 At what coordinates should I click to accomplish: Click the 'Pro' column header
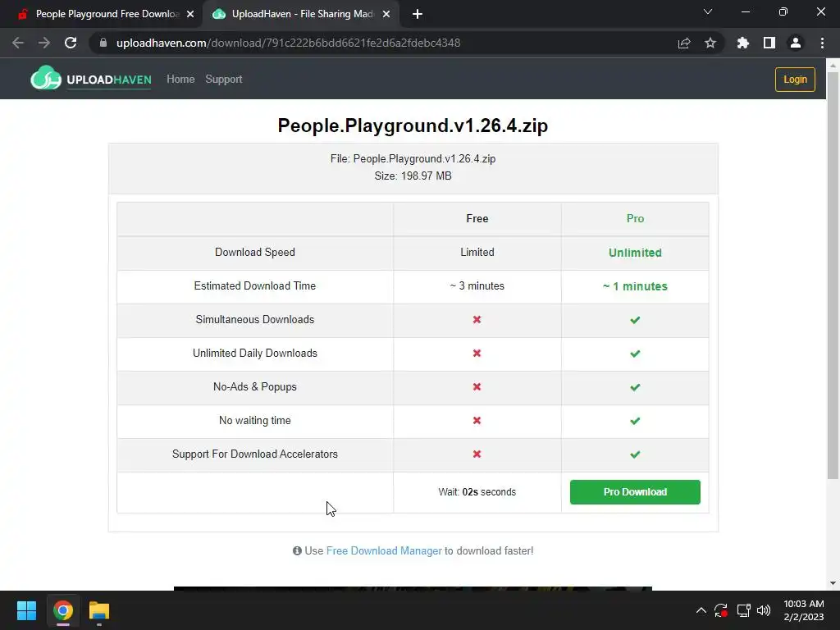click(x=635, y=218)
